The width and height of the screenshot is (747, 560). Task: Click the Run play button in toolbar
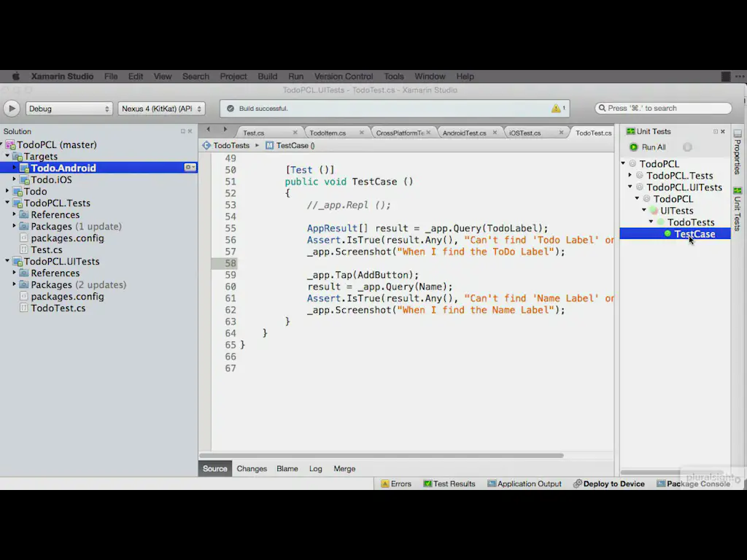point(12,109)
